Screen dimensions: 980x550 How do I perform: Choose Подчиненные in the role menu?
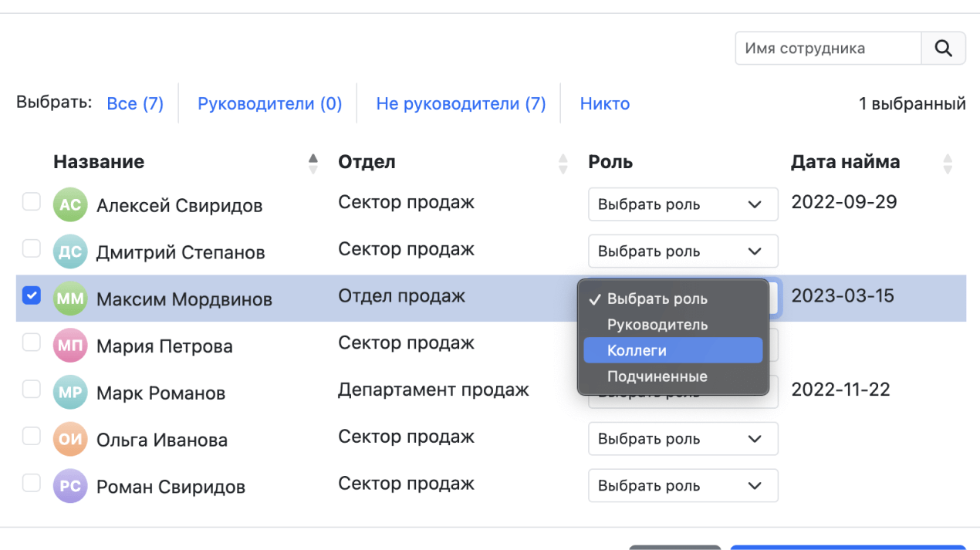pos(673,376)
